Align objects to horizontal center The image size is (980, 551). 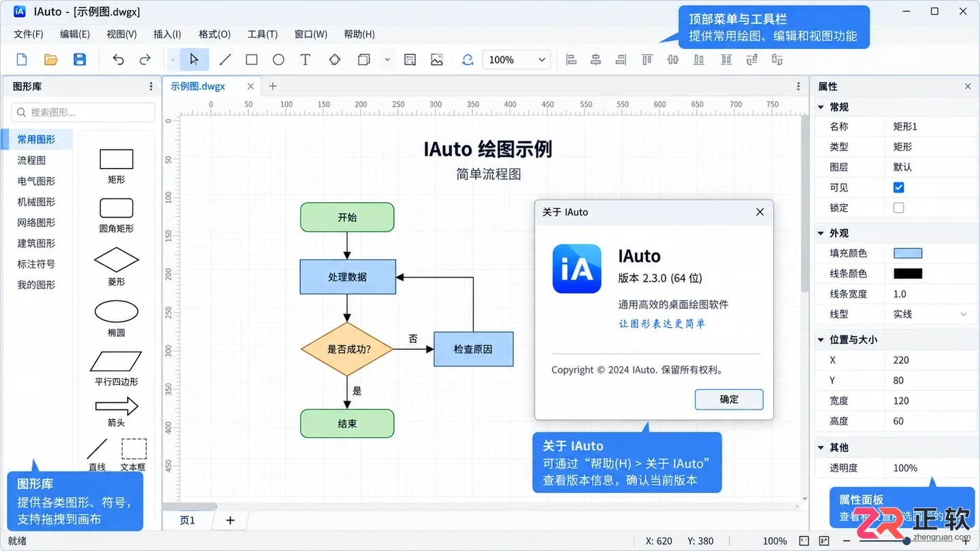pos(595,60)
